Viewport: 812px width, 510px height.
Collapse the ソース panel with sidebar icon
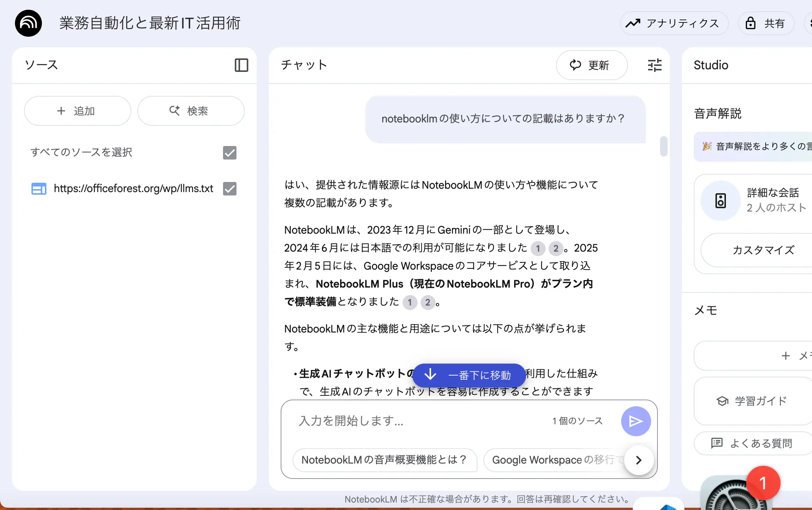point(241,65)
